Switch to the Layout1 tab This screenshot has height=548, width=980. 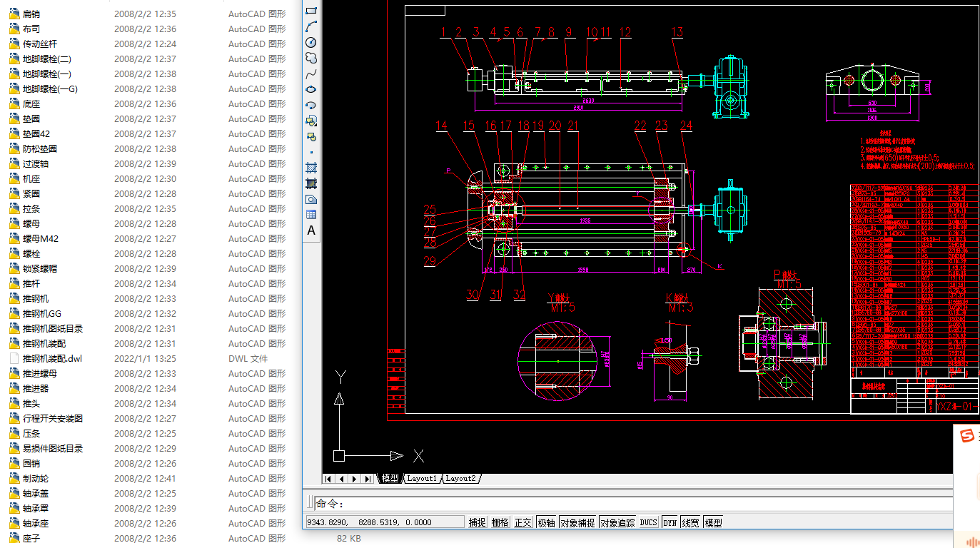[421, 479]
